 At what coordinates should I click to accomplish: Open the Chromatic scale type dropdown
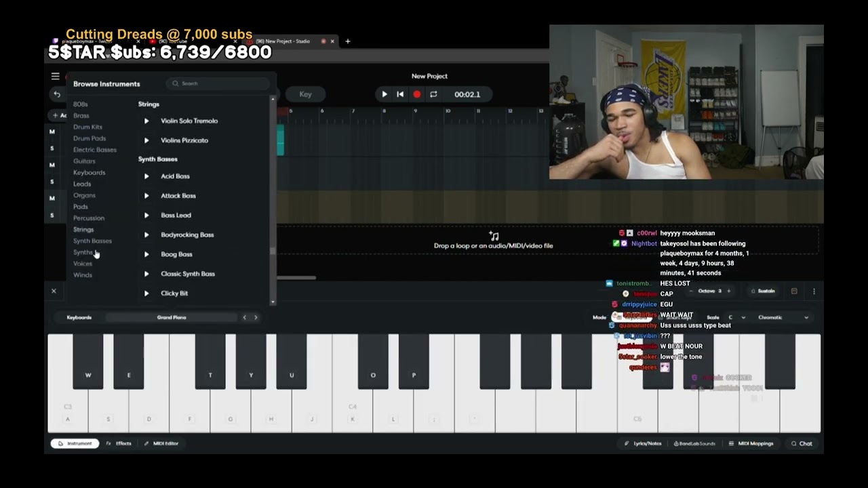(783, 317)
